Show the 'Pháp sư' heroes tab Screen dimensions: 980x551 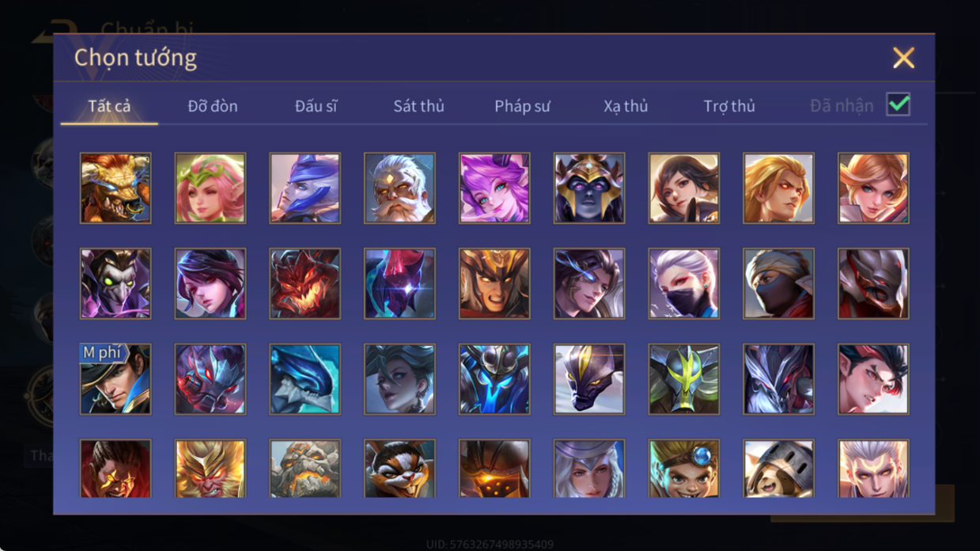click(x=522, y=106)
